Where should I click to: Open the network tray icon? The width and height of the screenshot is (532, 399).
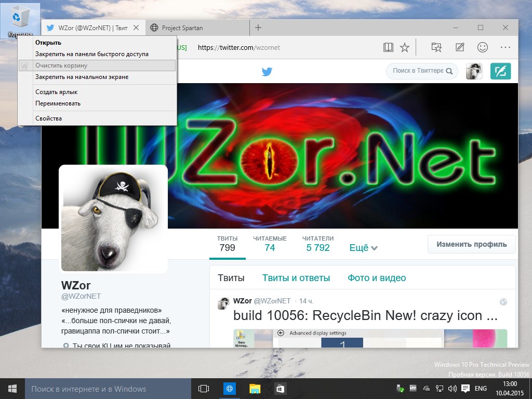tap(440, 389)
